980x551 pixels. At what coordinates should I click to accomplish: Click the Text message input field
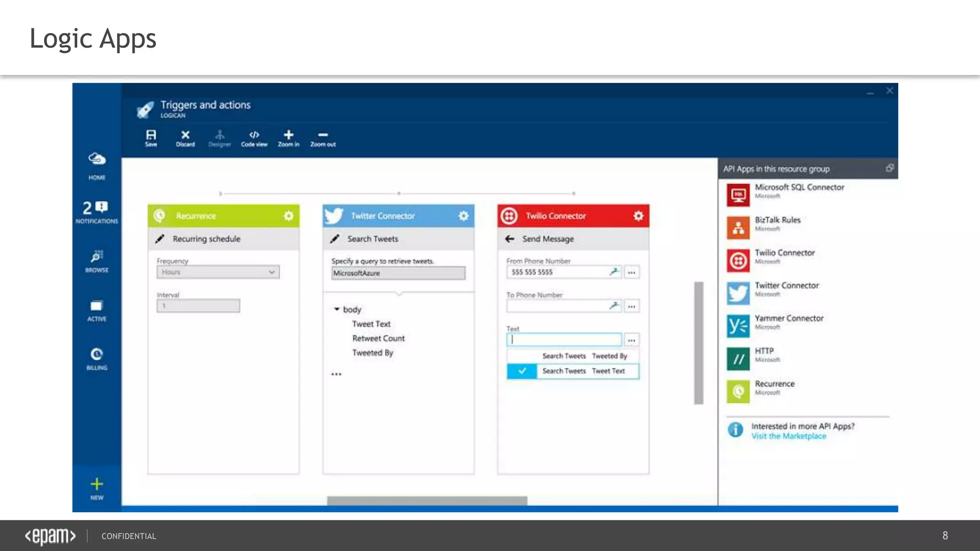click(564, 340)
